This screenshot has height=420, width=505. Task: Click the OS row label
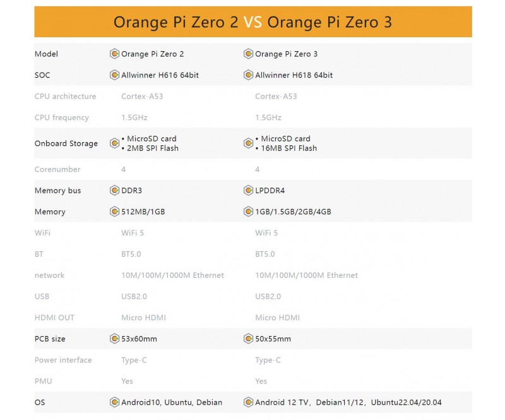point(40,402)
